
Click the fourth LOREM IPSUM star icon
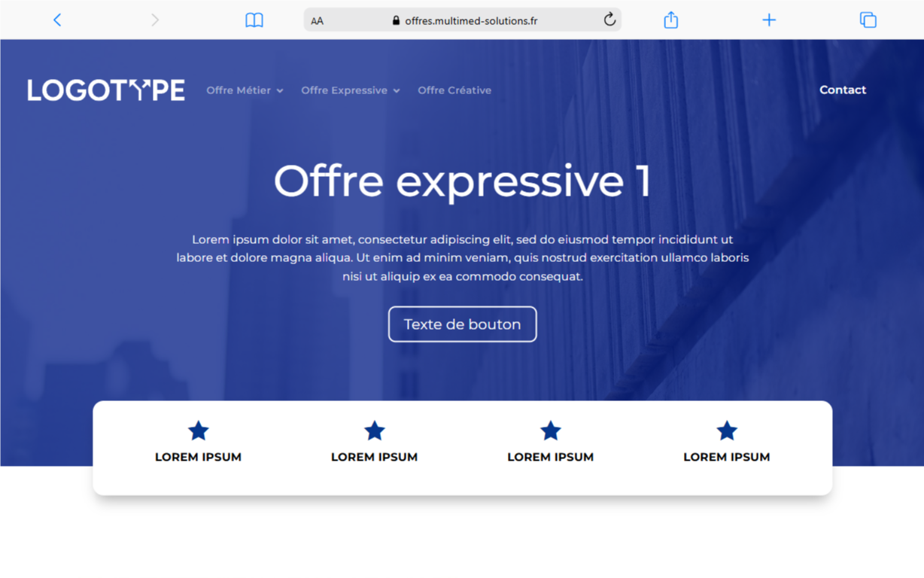point(727,430)
